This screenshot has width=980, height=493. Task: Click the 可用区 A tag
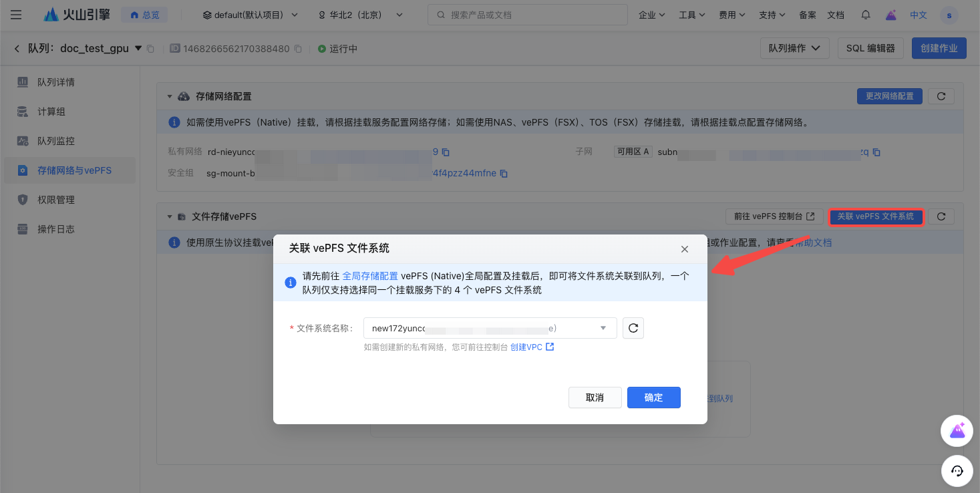pos(633,152)
